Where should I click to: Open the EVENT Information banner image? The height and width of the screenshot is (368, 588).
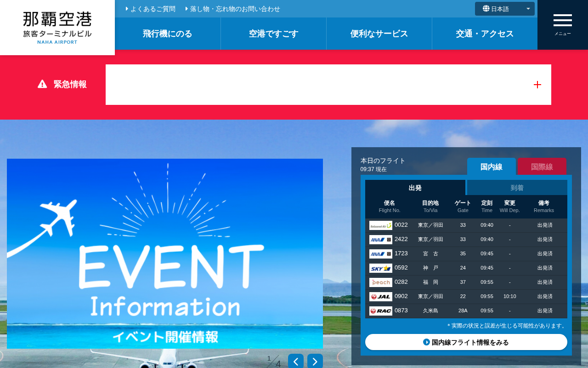pyautogui.click(x=165, y=253)
